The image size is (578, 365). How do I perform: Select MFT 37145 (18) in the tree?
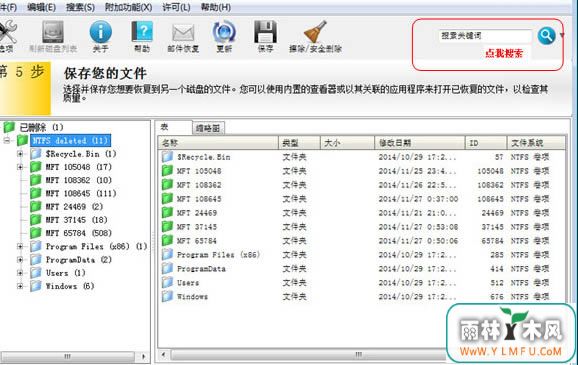(78, 220)
